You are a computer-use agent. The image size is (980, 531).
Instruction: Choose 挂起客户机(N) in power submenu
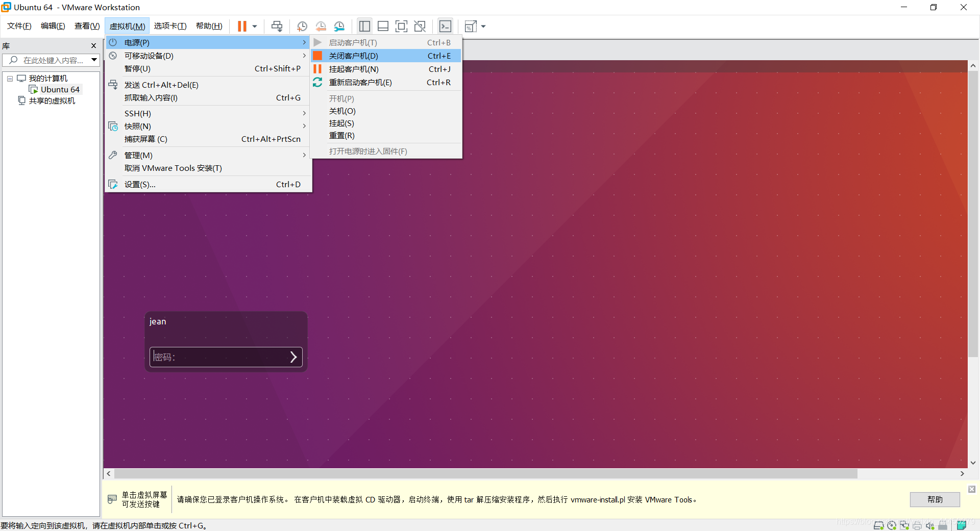coord(386,69)
